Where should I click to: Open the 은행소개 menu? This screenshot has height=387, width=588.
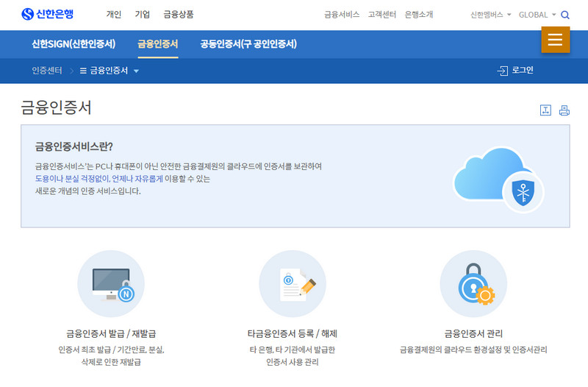pyautogui.click(x=418, y=14)
